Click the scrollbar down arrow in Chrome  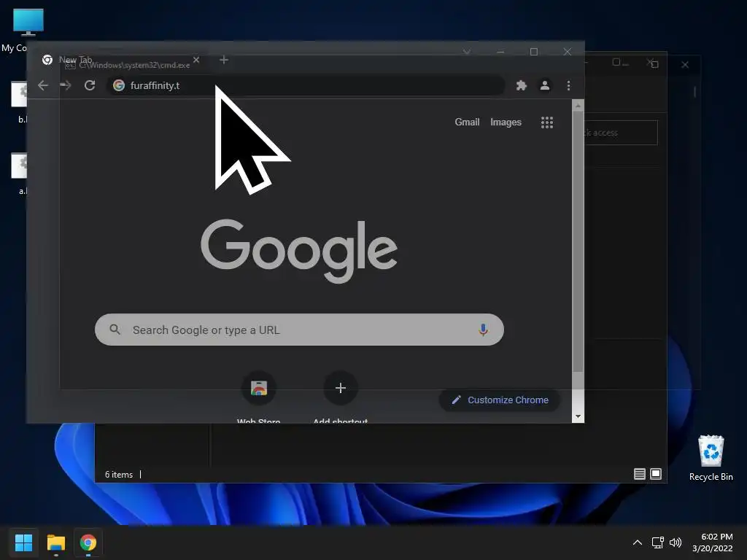click(578, 416)
